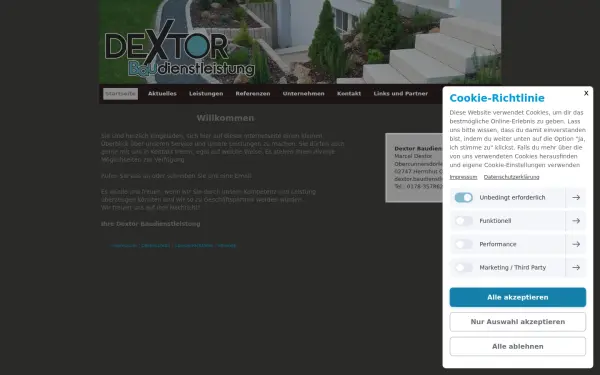Open the Leistungen menu item
Screen dimensions: 600x375
coord(206,93)
